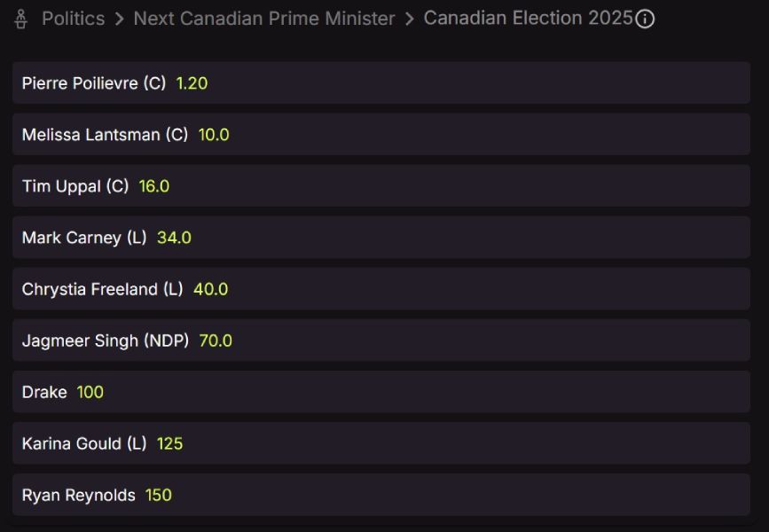
Task: Select Jagmeer Singh (NDP) bet row
Action: click(x=381, y=340)
